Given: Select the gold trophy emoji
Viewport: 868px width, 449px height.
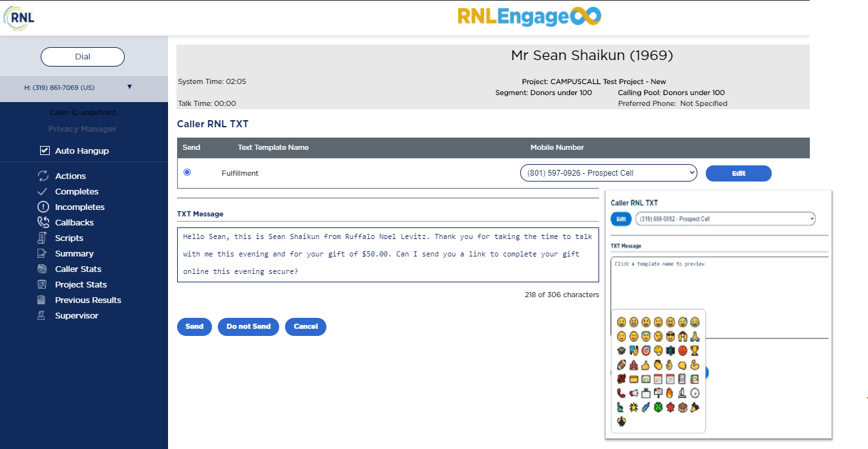Looking at the screenshot, I should coord(695,350).
